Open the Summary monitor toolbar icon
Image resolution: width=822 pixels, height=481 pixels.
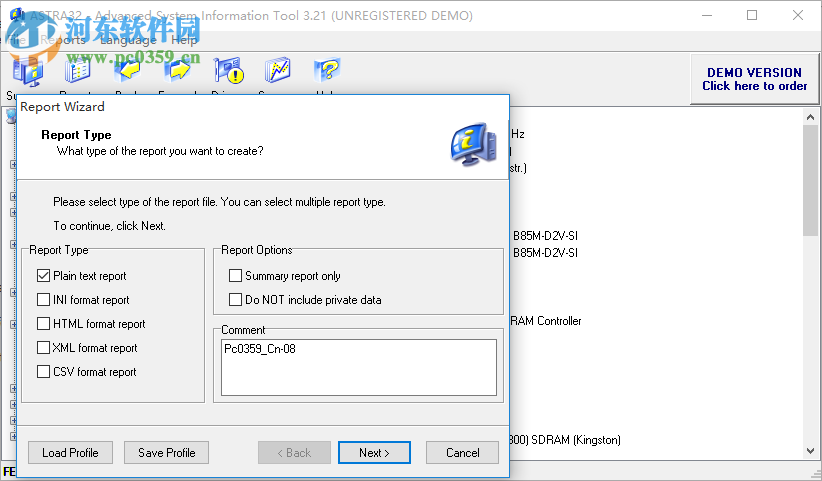[28, 71]
